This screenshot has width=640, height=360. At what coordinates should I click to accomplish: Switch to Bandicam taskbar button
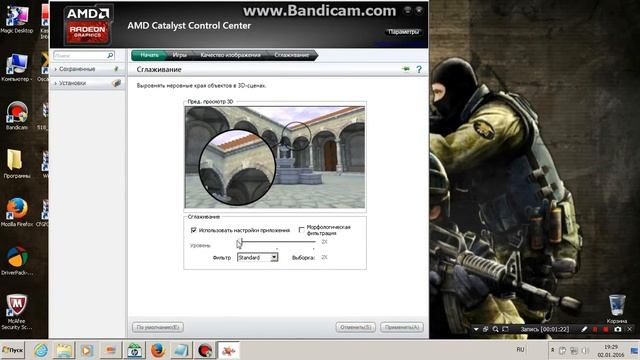(x=205, y=350)
